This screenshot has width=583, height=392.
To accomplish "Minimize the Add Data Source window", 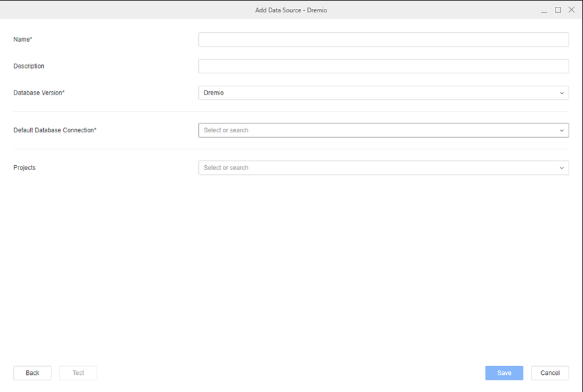I will 544,10.
